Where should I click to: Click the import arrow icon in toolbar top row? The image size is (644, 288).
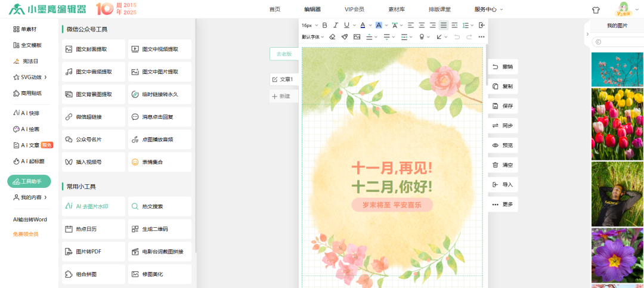pyautogui.click(x=482, y=26)
